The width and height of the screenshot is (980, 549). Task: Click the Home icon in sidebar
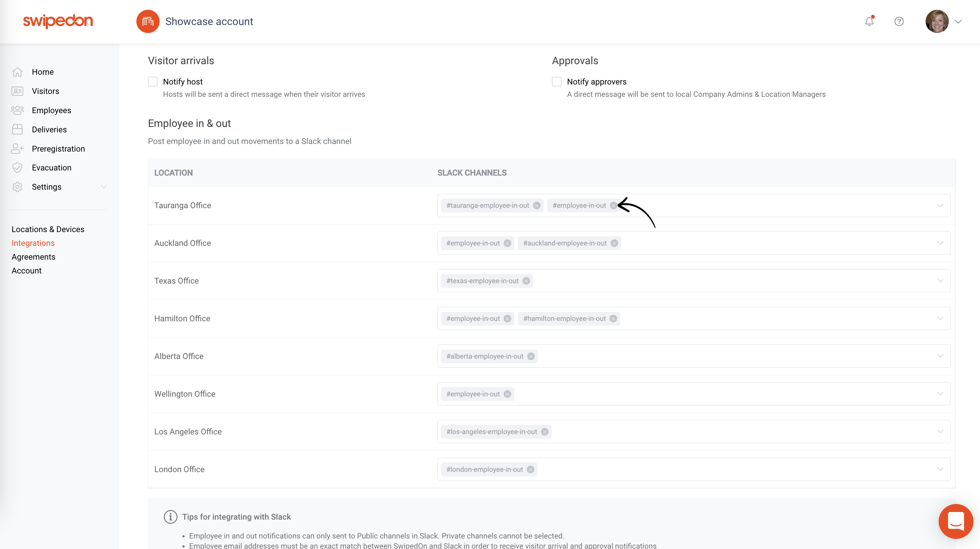point(17,72)
